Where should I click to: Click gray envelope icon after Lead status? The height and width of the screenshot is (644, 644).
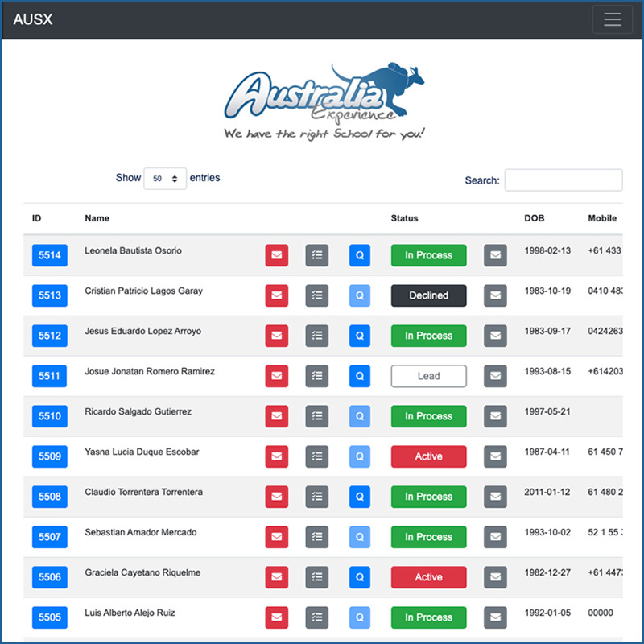pos(495,376)
